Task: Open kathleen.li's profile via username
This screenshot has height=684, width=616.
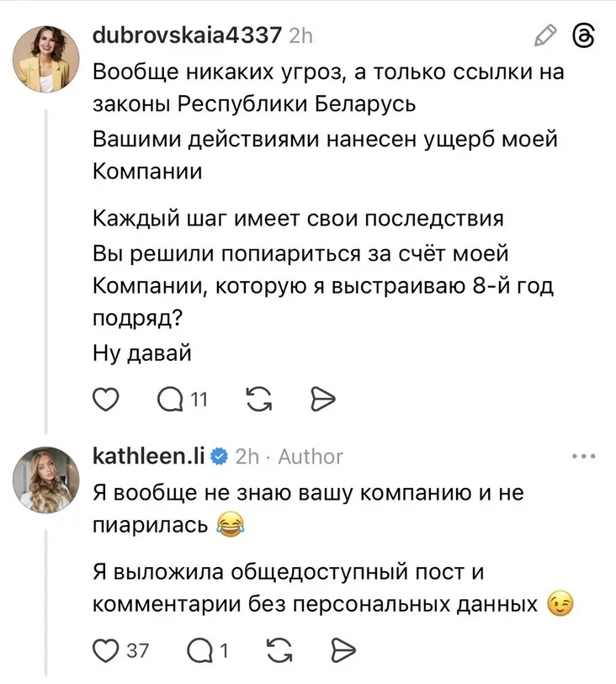Action: coord(149,457)
